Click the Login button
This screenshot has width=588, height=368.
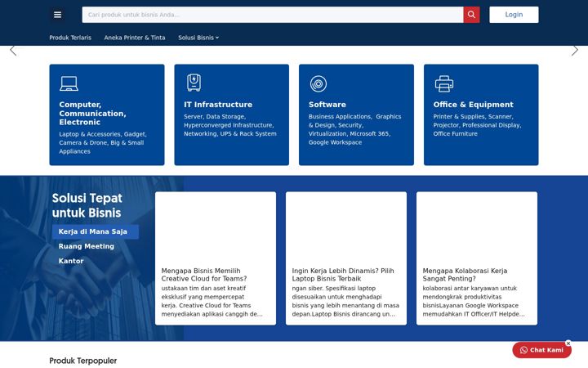pos(514,15)
